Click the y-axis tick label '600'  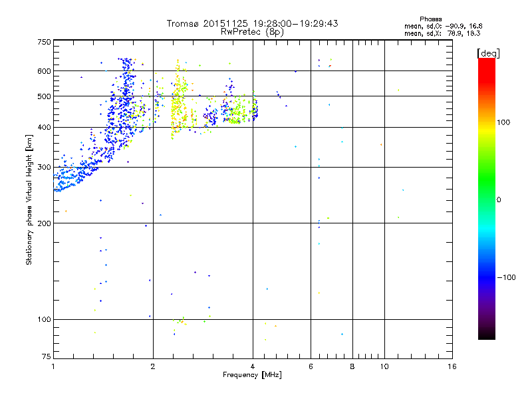(44, 71)
